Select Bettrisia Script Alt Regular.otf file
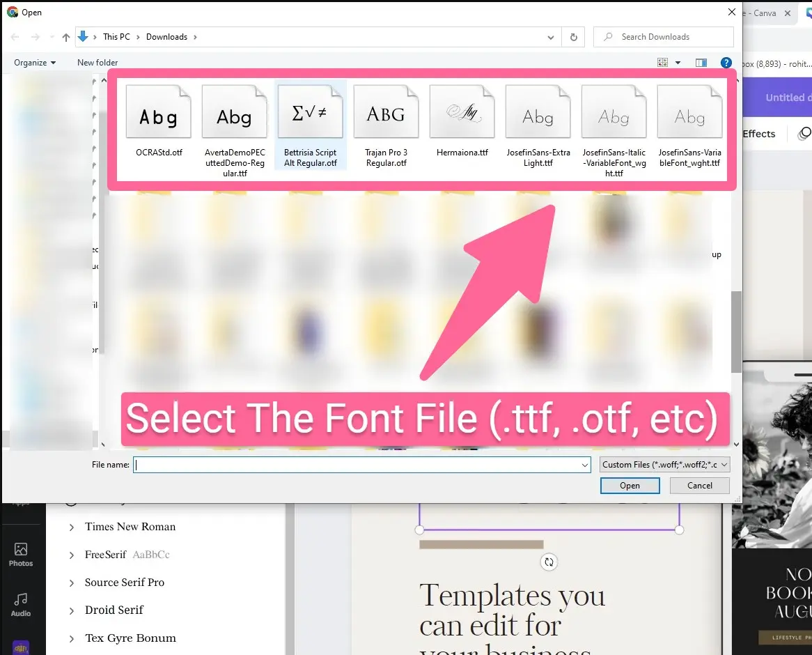 tap(310, 125)
